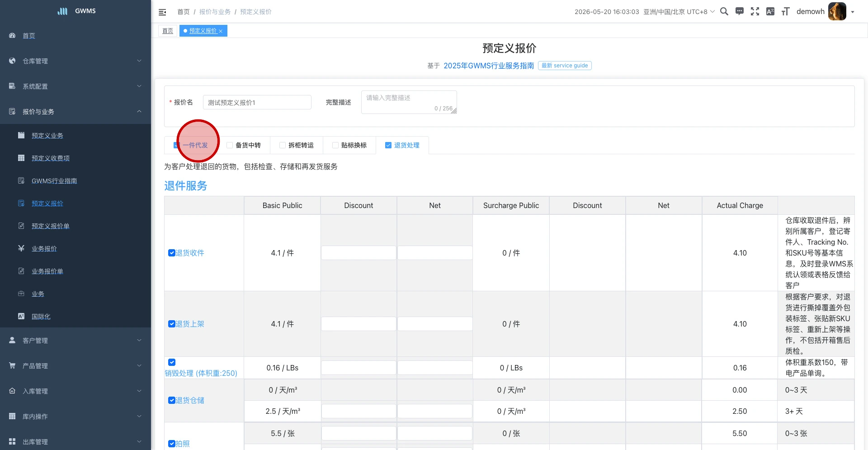Click the 预定义收费项 table icon
Image resolution: width=868 pixels, height=450 pixels.
tap(21, 158)
